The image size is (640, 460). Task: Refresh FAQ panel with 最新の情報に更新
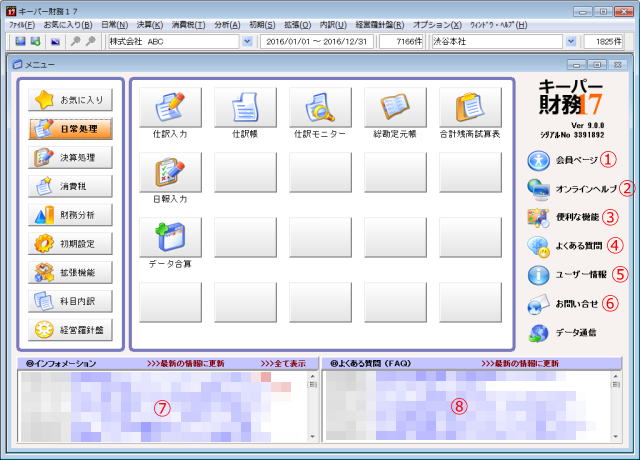click(x=520, y=364)
